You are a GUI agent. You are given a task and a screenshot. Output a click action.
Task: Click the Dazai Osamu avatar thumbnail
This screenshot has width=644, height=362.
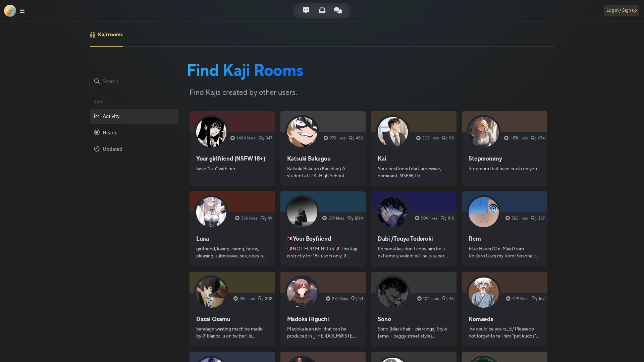211,292
